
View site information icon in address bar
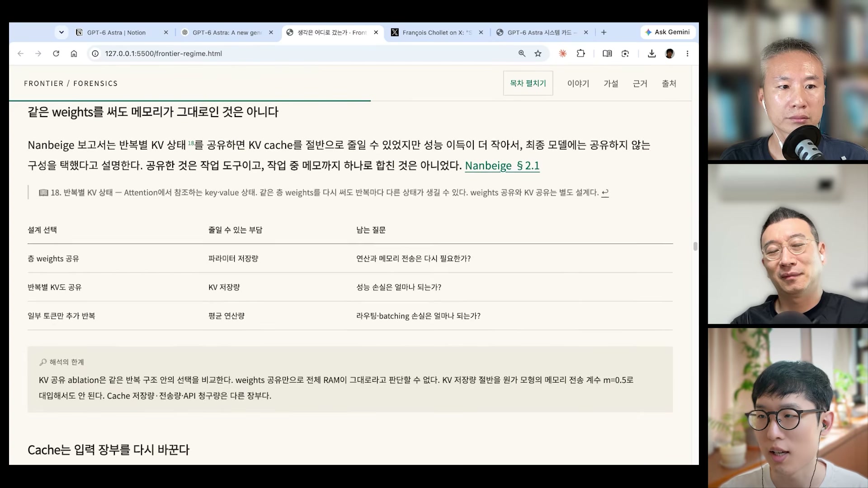pyautogui.click(x=95, y=53)
